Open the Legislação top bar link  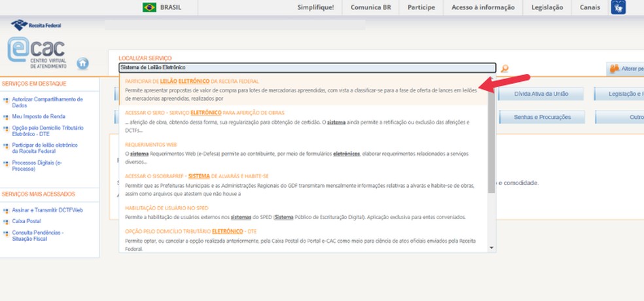pos(547,7)
